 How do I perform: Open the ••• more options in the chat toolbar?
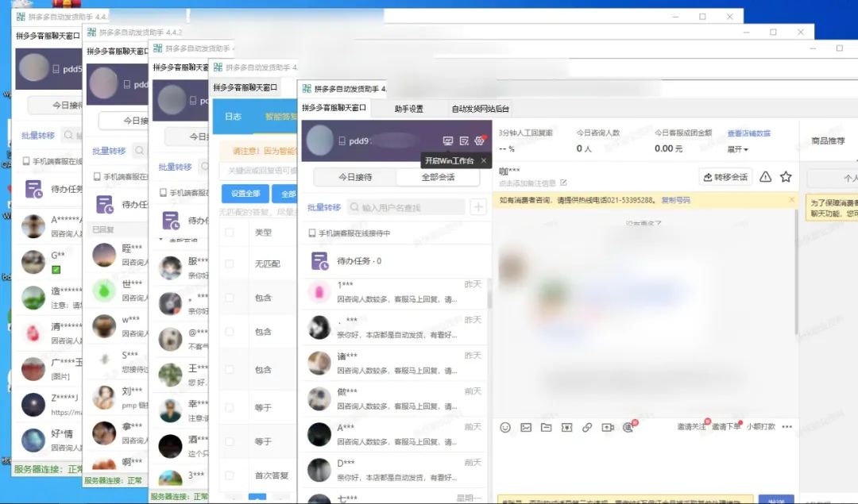(x=786, y=426)
